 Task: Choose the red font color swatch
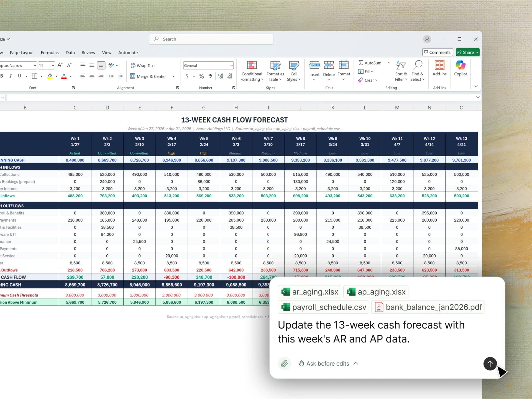pos(63,76)
